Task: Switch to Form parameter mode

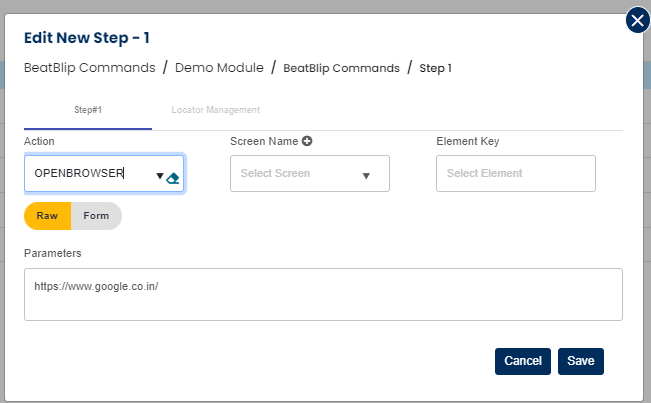Action: click(97, 216)
